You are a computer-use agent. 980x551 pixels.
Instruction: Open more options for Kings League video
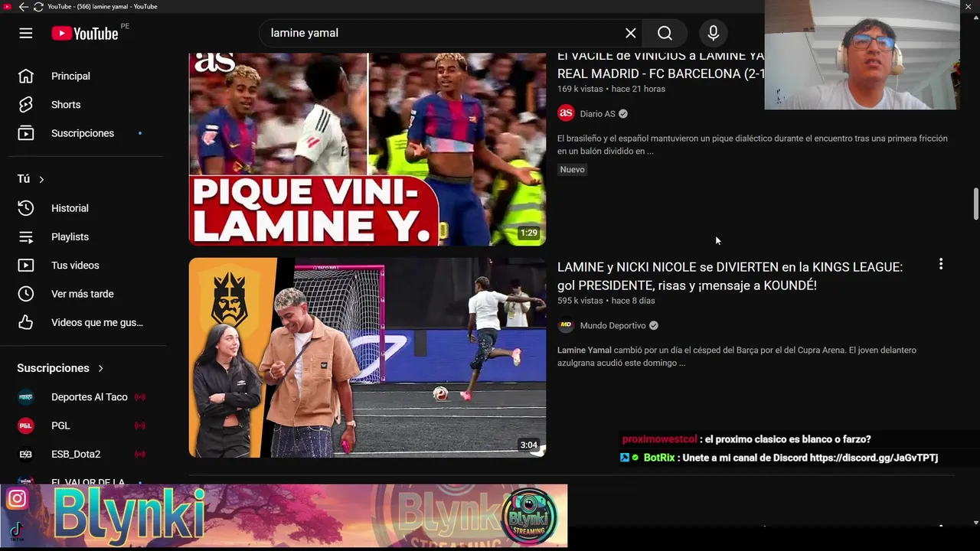(x=941, y=264)
